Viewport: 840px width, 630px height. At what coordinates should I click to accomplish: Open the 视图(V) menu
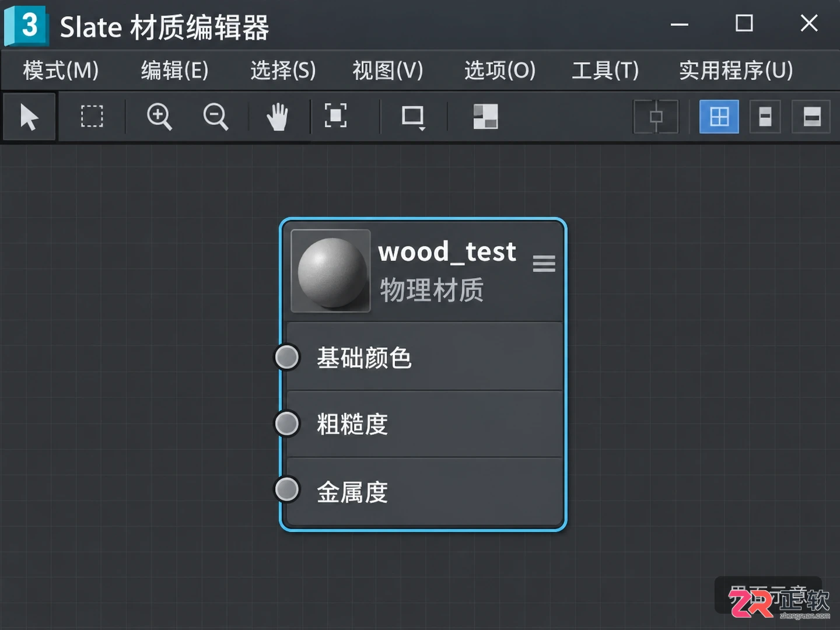point(388,71)
